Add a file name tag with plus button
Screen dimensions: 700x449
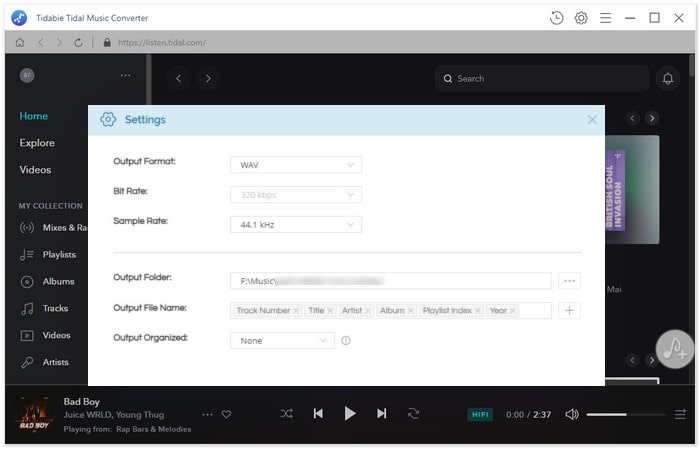point(569,311)
